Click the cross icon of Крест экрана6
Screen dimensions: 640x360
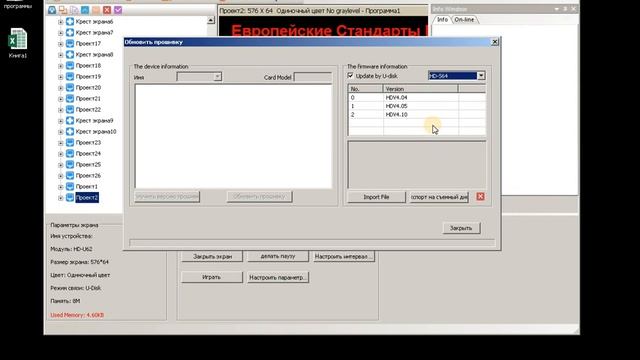[x=70, y=21]
